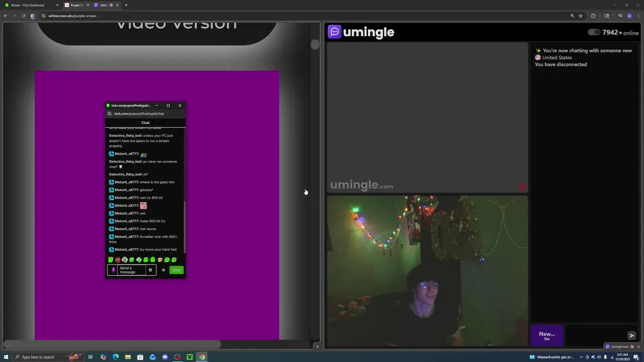Viewport: 644px width, 362px height.
Task: Open site settings icon in Kick popout
Action: tap(109, 114)
